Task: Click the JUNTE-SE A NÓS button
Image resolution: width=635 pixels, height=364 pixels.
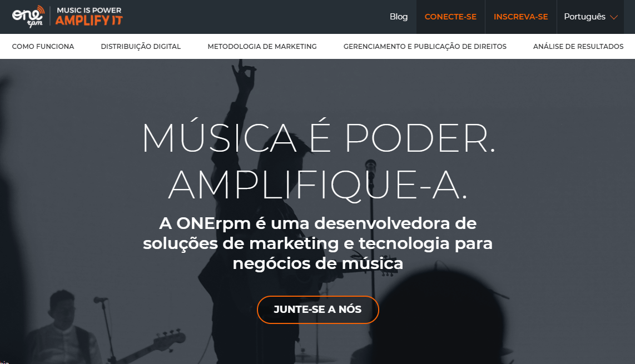Action: [318, 310]
